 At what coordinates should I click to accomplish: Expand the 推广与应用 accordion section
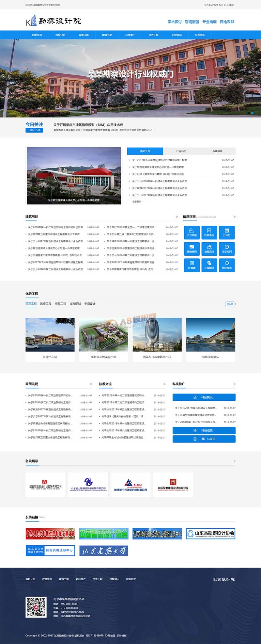point(204,439)
